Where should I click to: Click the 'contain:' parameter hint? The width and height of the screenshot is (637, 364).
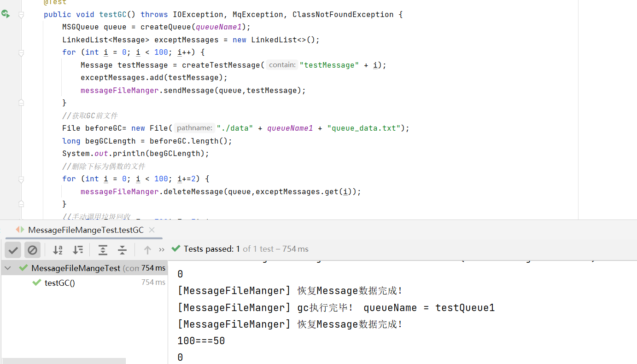[282, 65]
